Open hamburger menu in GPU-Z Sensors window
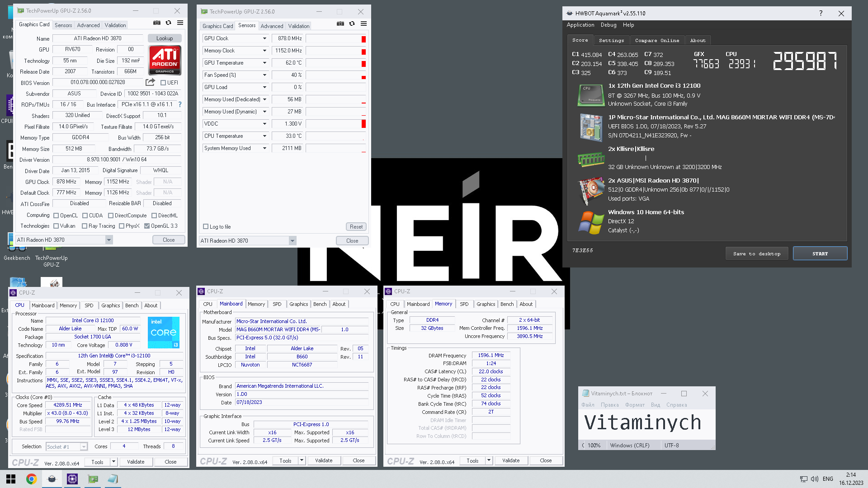 coord(363,24)
